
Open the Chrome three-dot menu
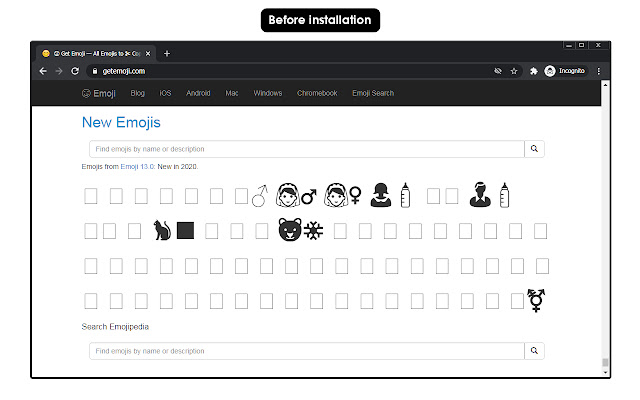click(x=598, y=71)
